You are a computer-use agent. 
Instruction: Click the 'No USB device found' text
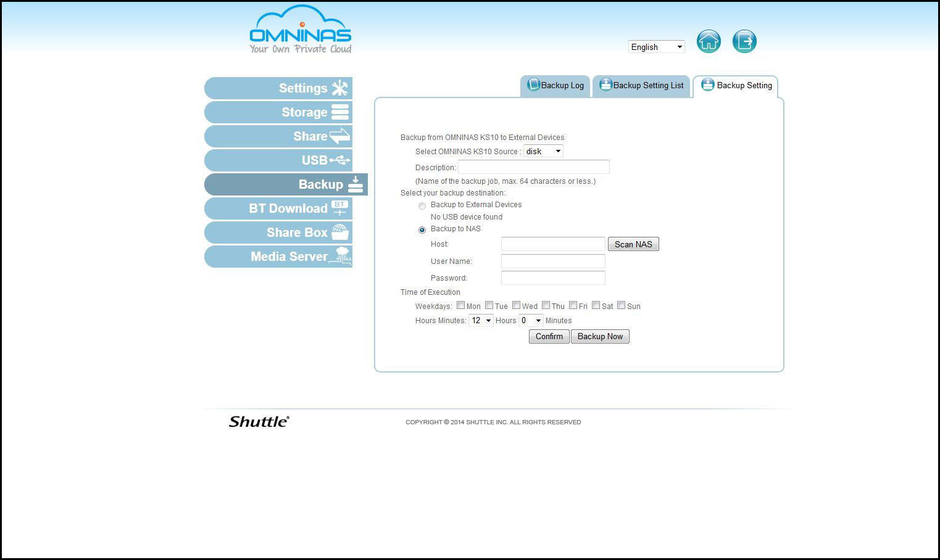pos(467,217)
